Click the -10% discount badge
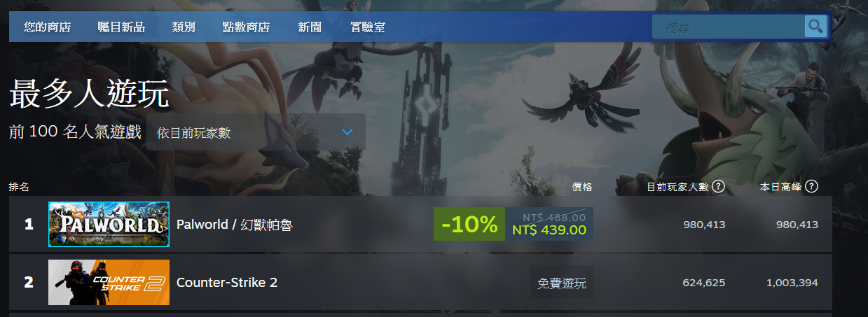The height and width of the screenshot is (317, 868). pyautogui.click(x=469, y=224)
